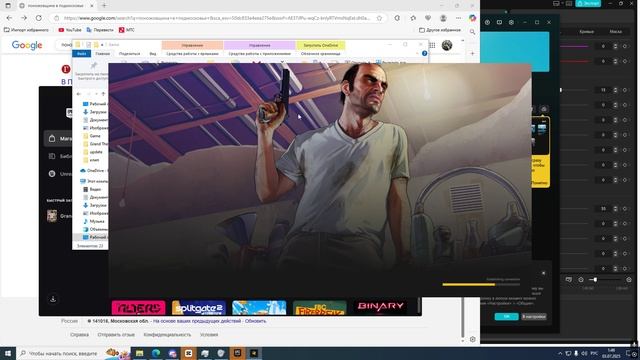
Task: Switch to the Поделиться ribbon tab
Action: point(129,53)
